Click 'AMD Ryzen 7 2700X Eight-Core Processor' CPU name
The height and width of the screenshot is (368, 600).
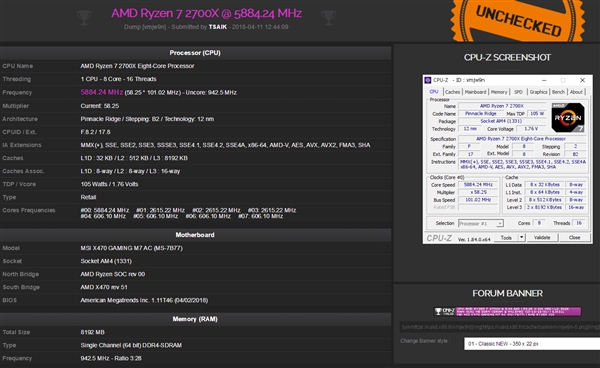(137, 66)
